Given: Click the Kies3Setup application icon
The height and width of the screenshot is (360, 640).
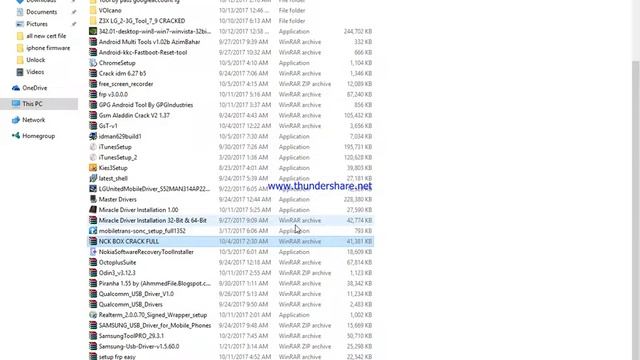Looking at the screenshot, I should click(93, 168).
